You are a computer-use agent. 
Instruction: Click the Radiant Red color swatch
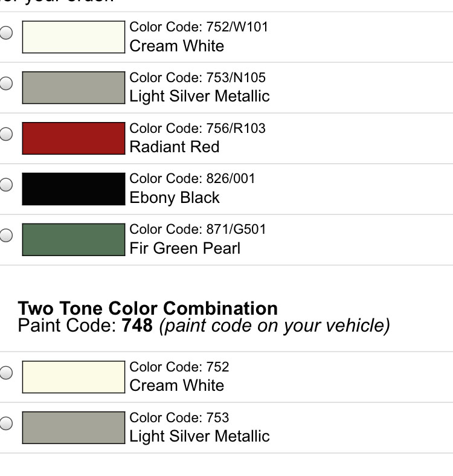[x=72, y=138]
